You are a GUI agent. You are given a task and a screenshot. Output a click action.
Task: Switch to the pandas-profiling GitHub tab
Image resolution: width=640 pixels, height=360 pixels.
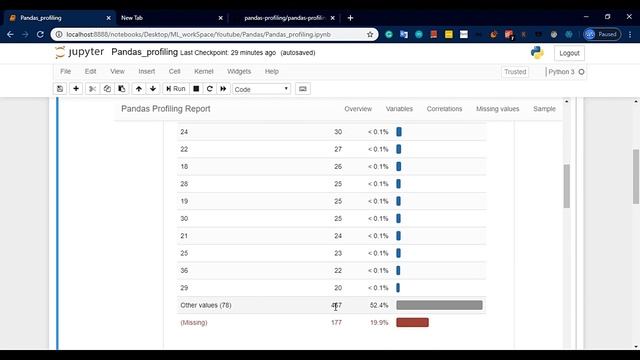pyautogui.click(x=284, y=18)
